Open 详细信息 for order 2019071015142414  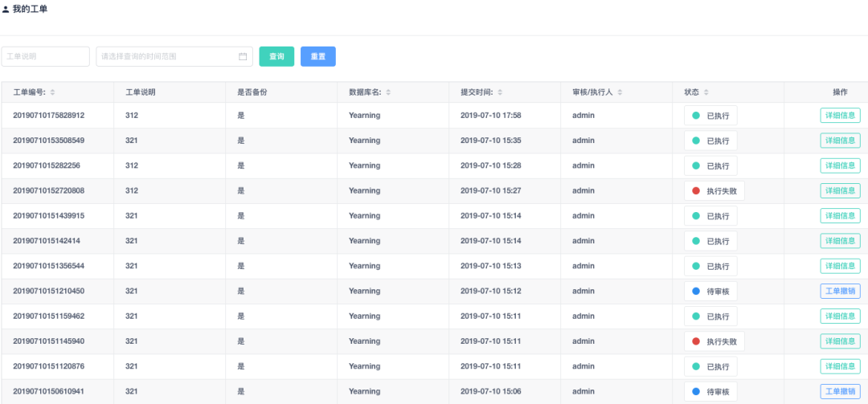[841, 241]
